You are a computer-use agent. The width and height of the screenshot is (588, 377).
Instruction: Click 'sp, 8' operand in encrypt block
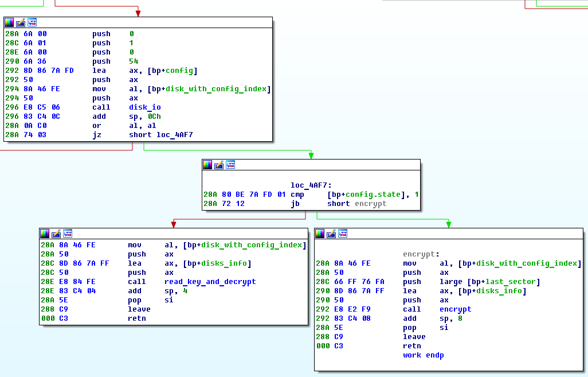(x=451, y=318)
